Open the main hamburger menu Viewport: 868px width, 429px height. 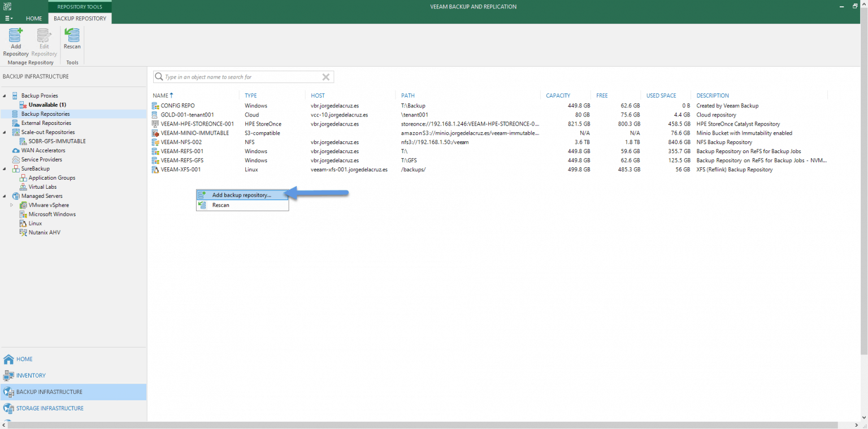[x=8, y=18]
